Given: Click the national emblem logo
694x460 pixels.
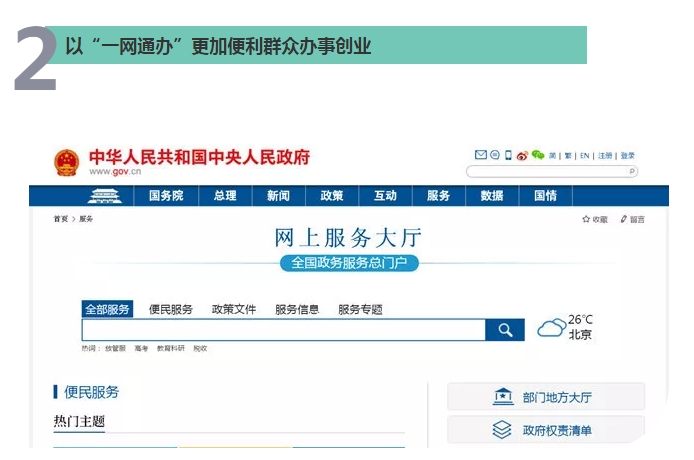Looking at the screenshot, I should tap(67, 162).
